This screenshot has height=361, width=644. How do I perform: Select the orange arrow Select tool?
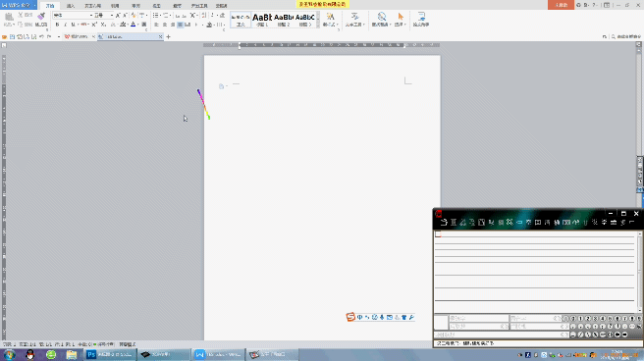[x=401, y=20]
